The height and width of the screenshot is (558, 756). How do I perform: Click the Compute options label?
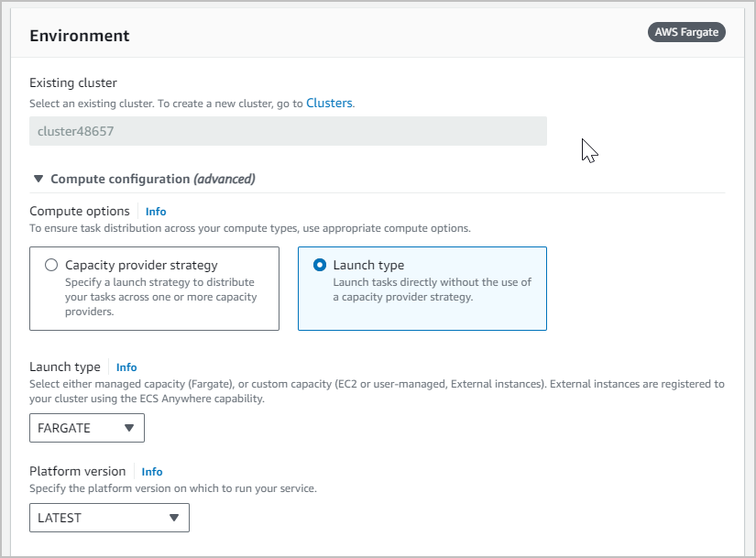(x=80, y=212)
